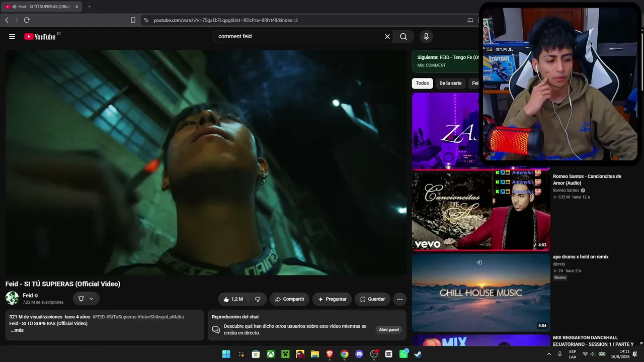Open the #FEID hashtag link
Viewport: 644px width, 362px height.
click(x=99, y=317)
